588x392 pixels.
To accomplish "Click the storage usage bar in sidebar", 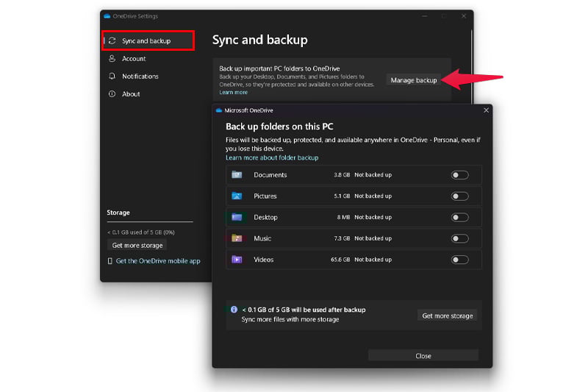I will pos(150,221).
